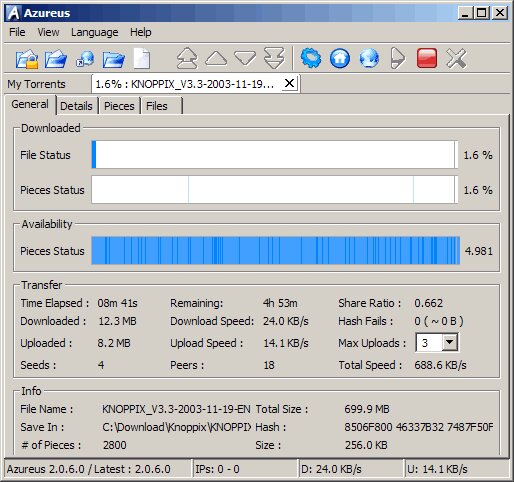This screenshot has width=514, height=482.
Task: Click the Save In path C:\Download\Knoppix
Action: click(177, 427)
